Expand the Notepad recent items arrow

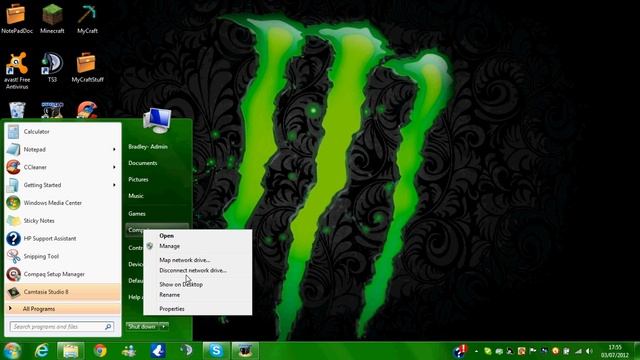pos(114,149)
